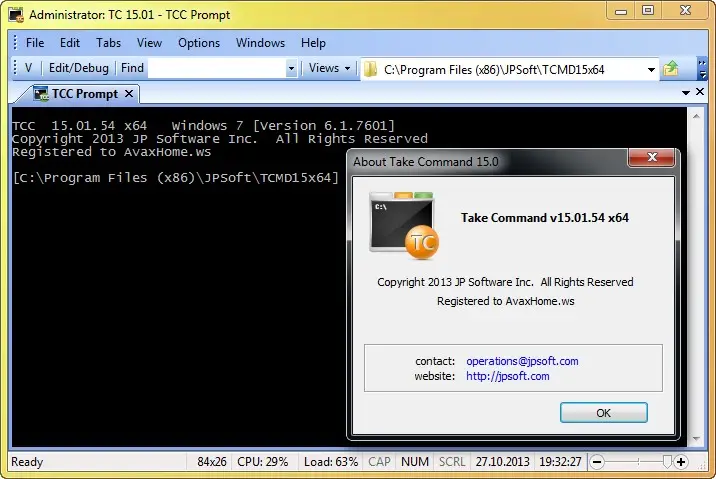Viewport: 716px width, 479px height.
Task: Click the CPU: 29% status entry
Action: (x=263, y=462)
